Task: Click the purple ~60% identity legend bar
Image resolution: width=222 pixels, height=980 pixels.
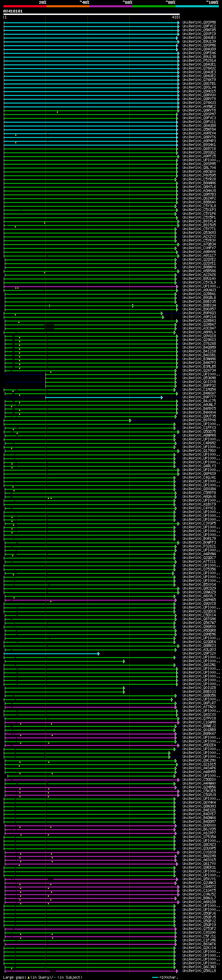Action: 111,6
